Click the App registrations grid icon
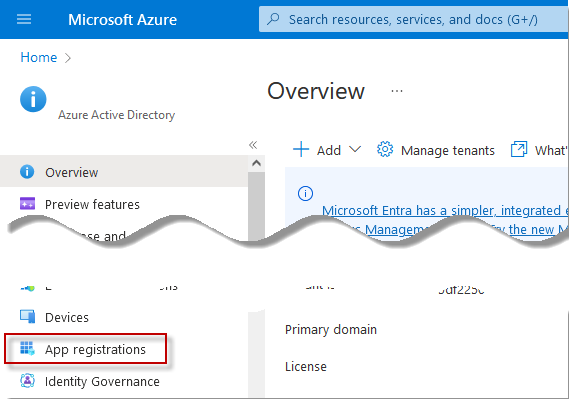 (28, 348)
